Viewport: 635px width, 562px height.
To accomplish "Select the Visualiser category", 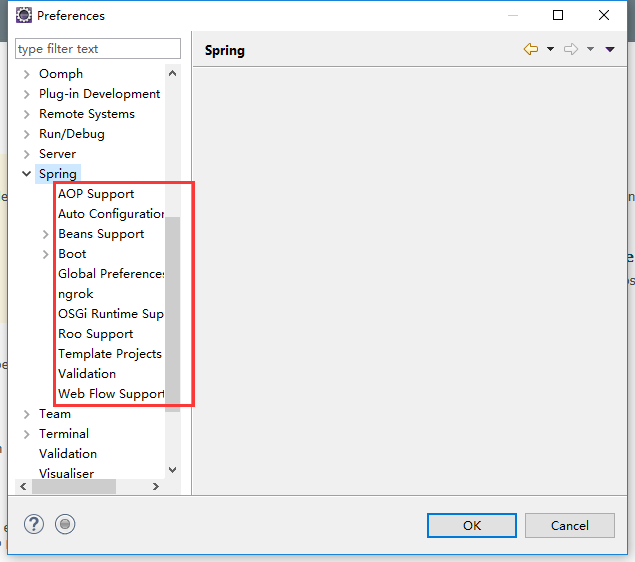I will point(66,473).
